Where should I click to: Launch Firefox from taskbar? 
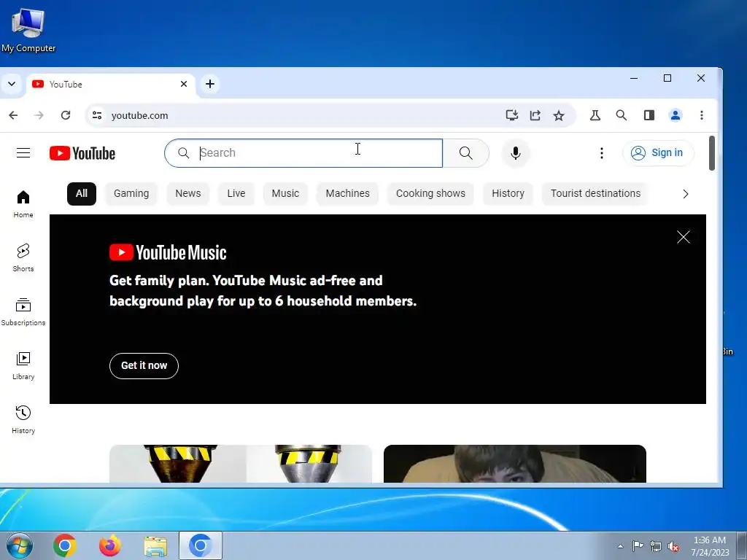[110, 545]
